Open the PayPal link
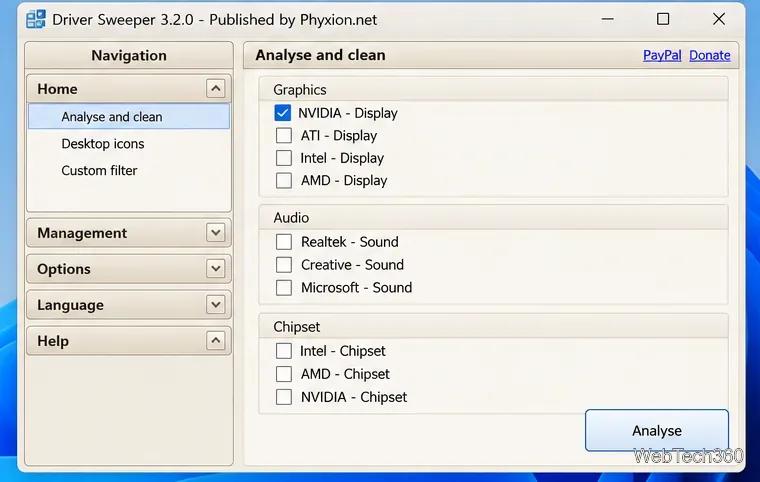The image size is (760, 482). pos(662,55)
